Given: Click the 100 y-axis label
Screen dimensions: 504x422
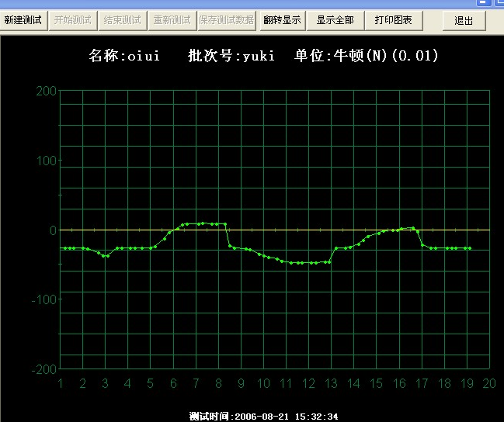Looking at the screenshot, I should (x=47, y=161).
